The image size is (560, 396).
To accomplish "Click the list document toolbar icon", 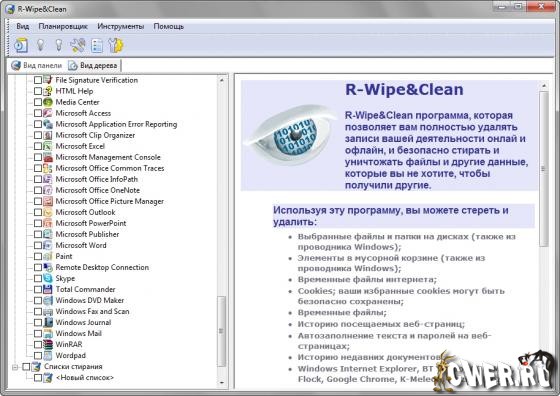I will [97, 46].
